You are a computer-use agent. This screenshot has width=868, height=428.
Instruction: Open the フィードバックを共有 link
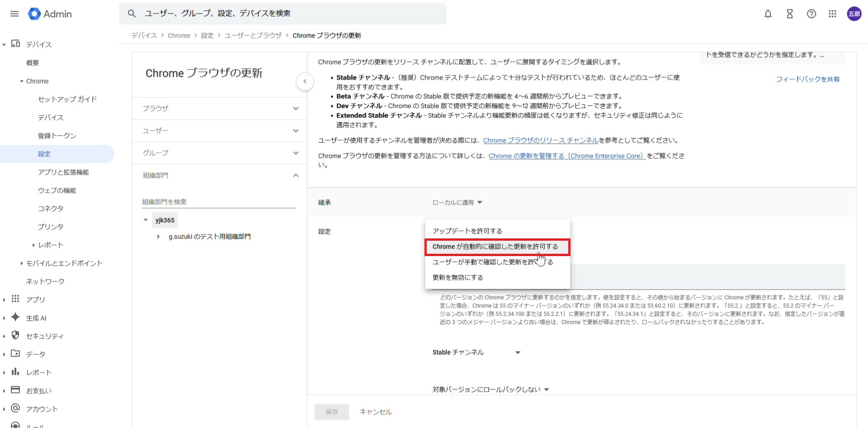[x=807, y=79]
